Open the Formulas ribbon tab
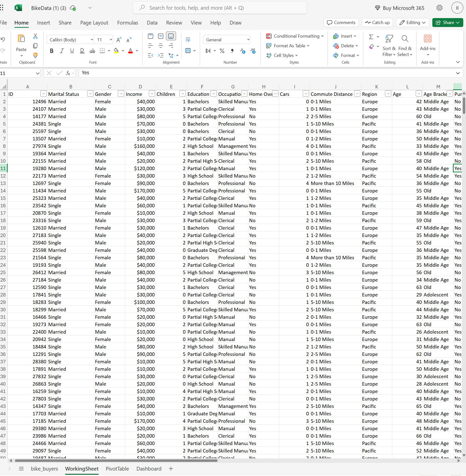Screen dimensions: 466x476 coord(128,23)
